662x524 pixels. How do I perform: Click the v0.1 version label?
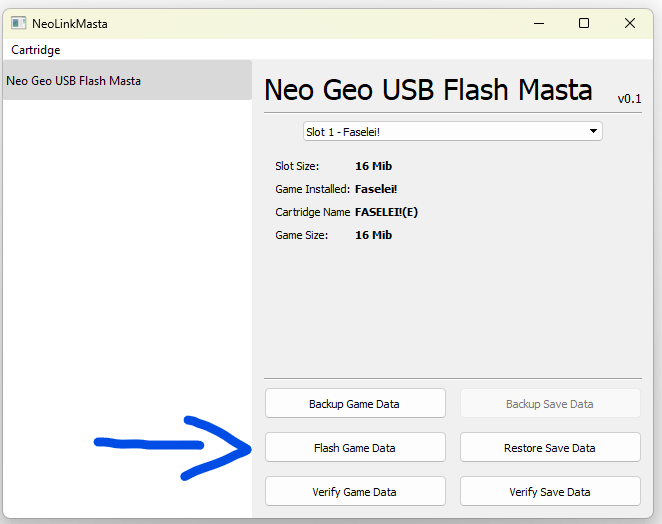coord(629,98)
